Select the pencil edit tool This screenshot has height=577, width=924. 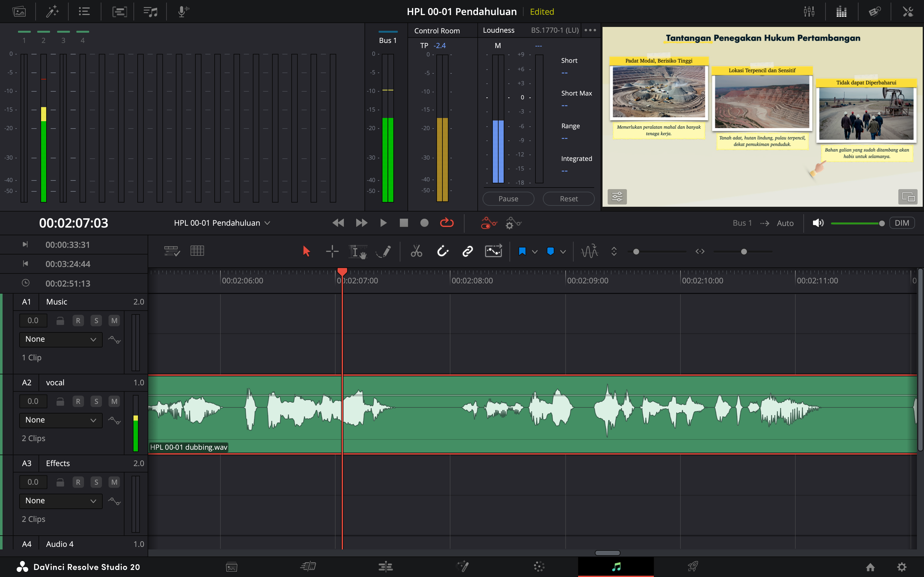(x=384, y=251)
